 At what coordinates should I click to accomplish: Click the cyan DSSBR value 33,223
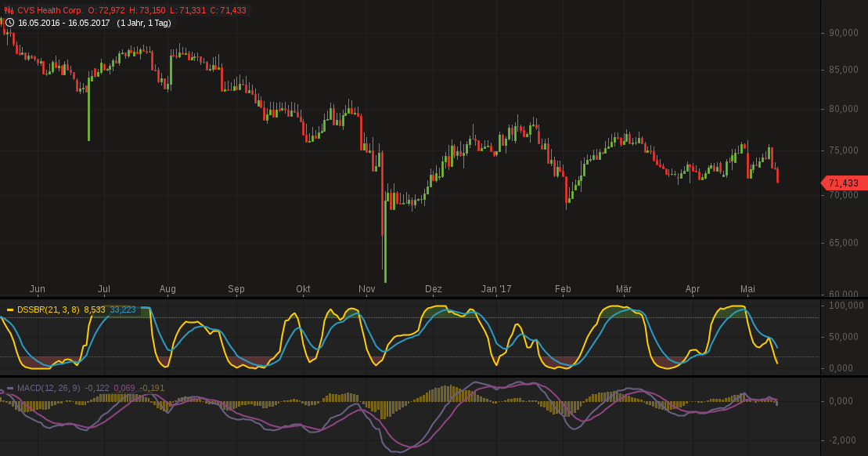tap(123, 310)
